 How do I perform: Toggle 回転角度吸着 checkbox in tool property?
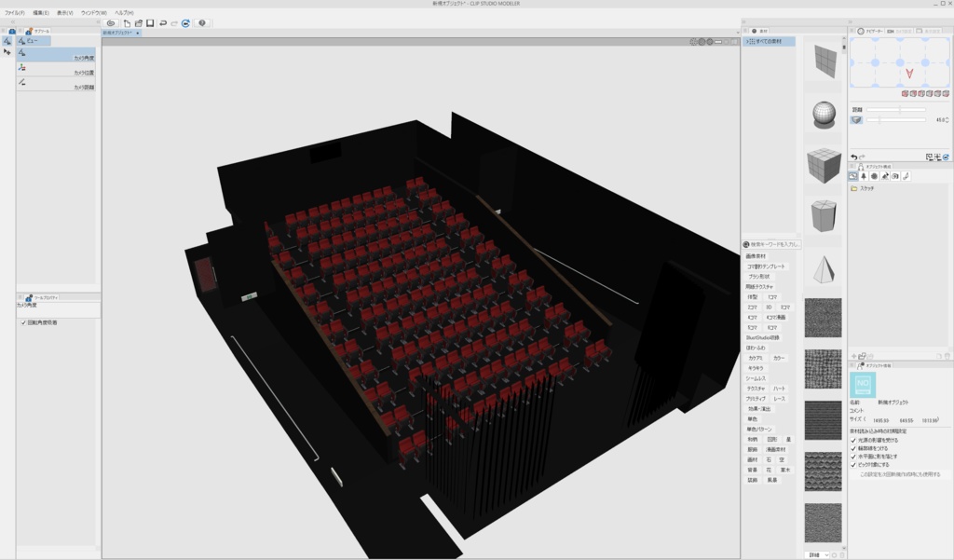pos(23,322)
